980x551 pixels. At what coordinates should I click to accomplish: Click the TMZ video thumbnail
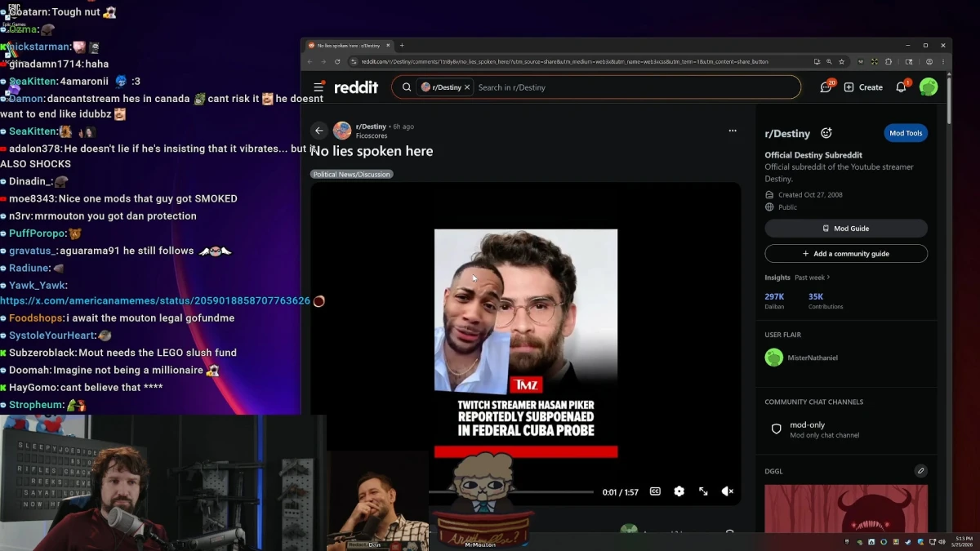point(526,343)
